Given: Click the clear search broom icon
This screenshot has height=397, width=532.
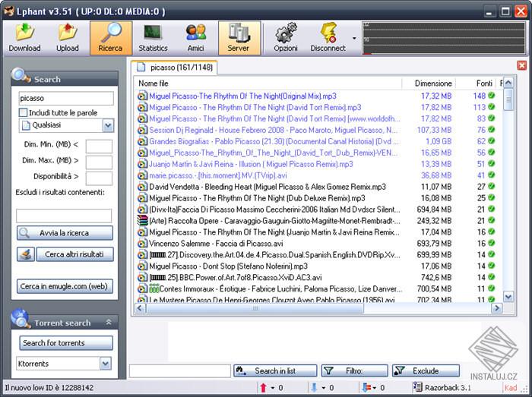Looking at the screenshot, I should [26, 254].
